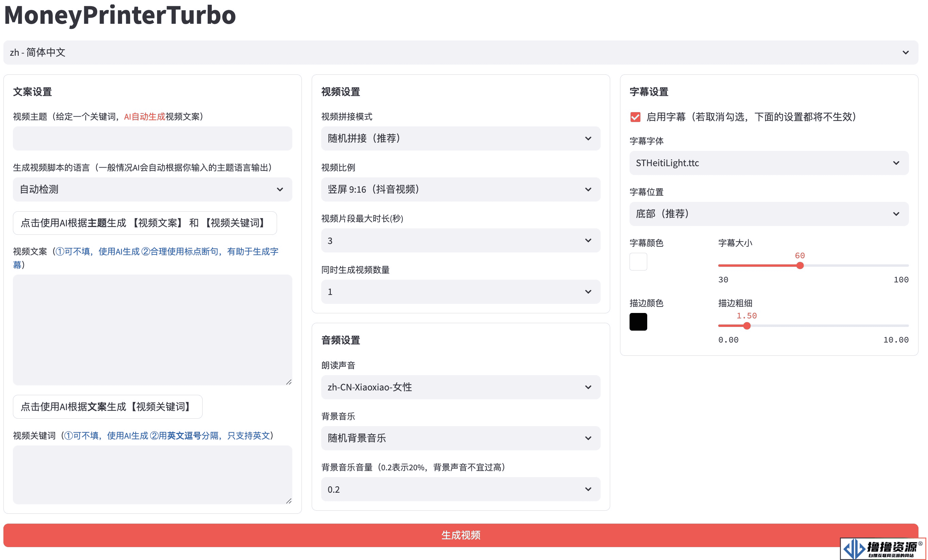Open the zh-CN-Xiaoxiao-女性 voice dropdown
The width and height of the screenshot is (928, 560).
pos(461,387)
